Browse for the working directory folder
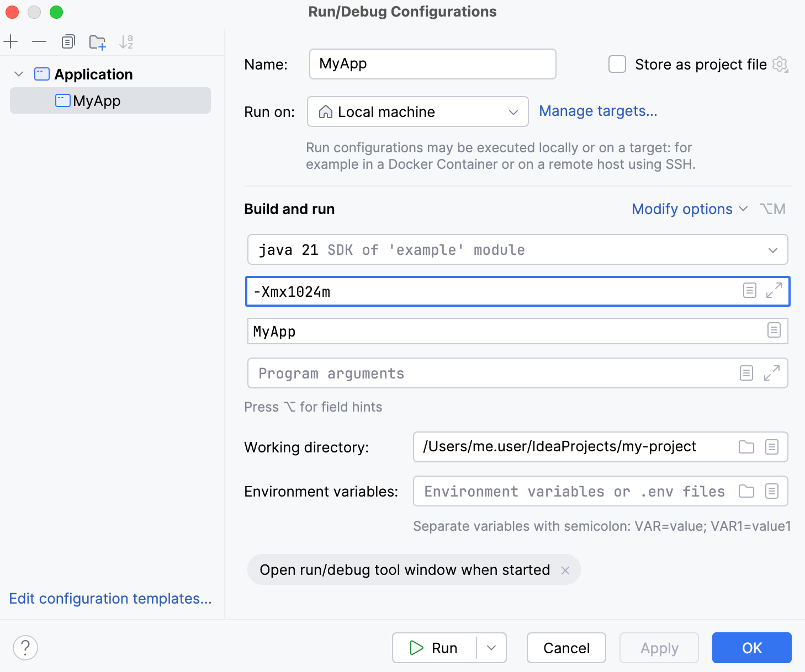 click(x=746, y=447)
